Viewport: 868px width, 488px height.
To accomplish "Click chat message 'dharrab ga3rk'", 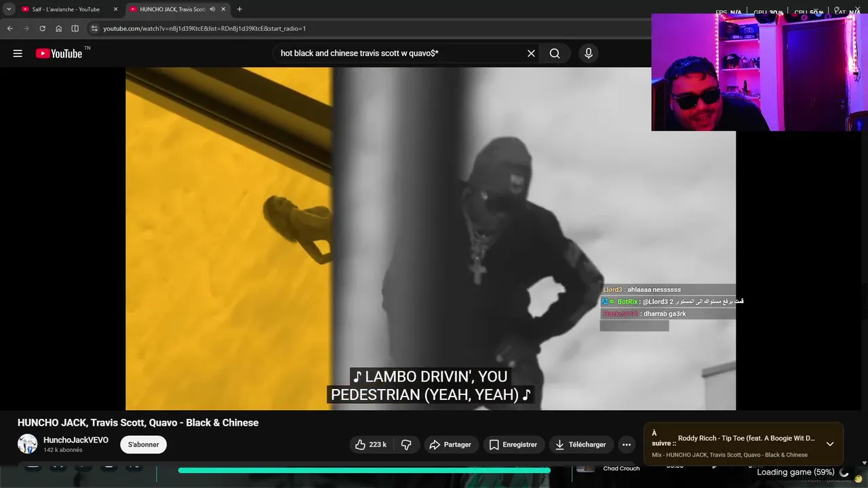I will pyautogui.click(x=665, y=314).
